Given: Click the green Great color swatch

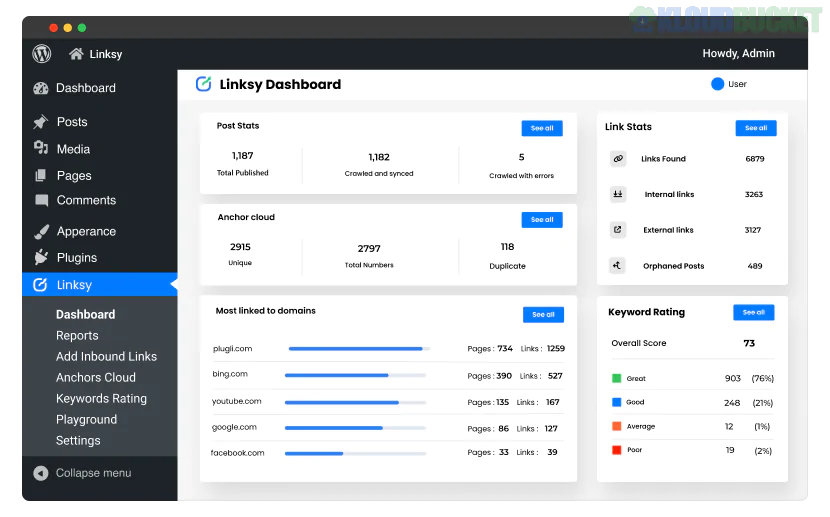Looking at the screenshot, I should pyautogui.click(x=616, y=378).
